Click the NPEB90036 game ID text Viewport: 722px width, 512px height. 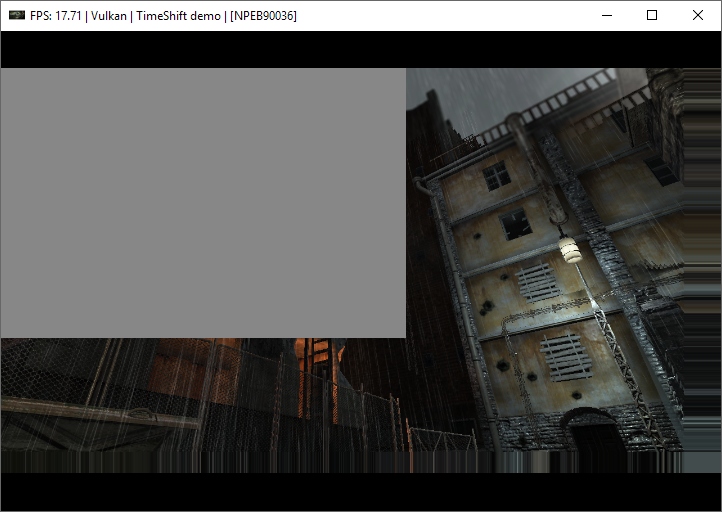263,16
